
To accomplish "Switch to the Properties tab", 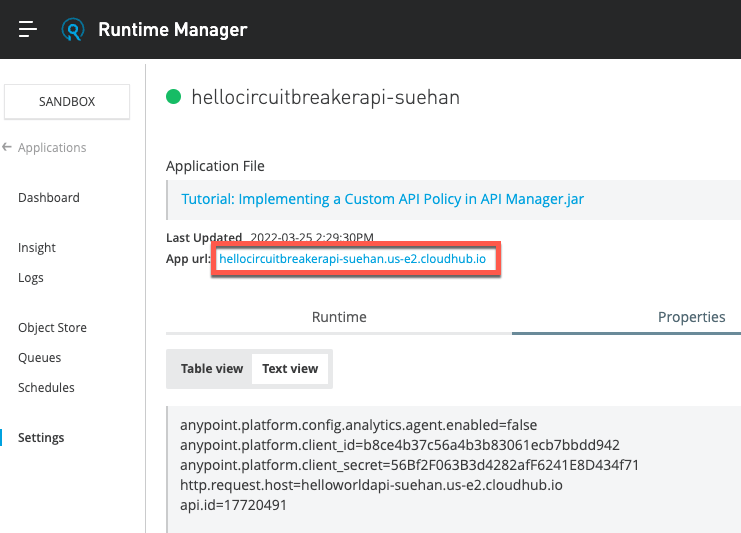I will click(691, 317).
